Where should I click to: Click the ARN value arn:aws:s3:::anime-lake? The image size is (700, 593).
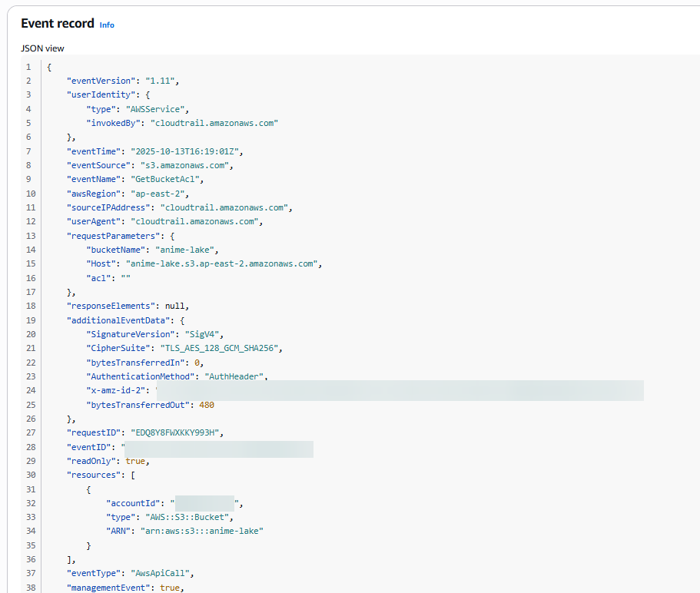(x=203, y=531)
